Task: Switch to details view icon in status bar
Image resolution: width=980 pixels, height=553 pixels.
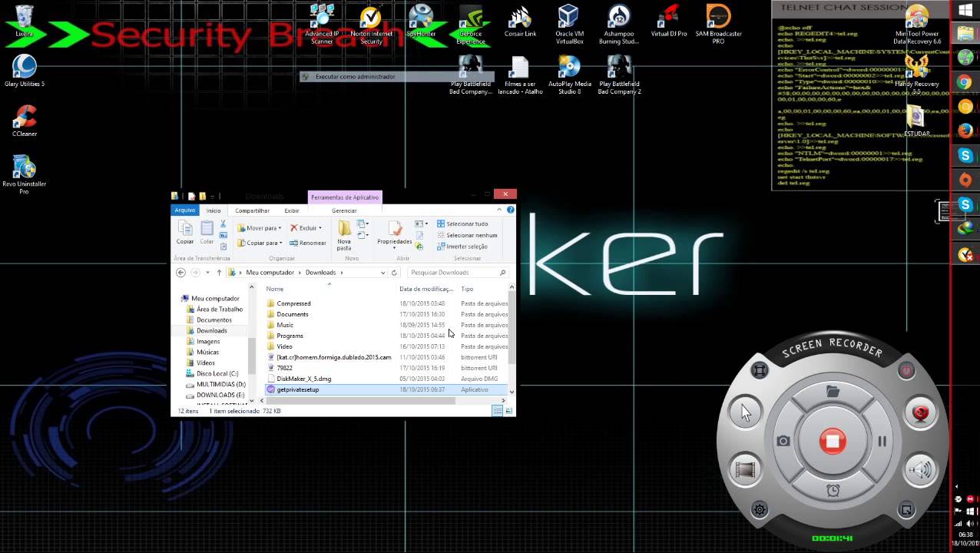Action: point(497,411)
